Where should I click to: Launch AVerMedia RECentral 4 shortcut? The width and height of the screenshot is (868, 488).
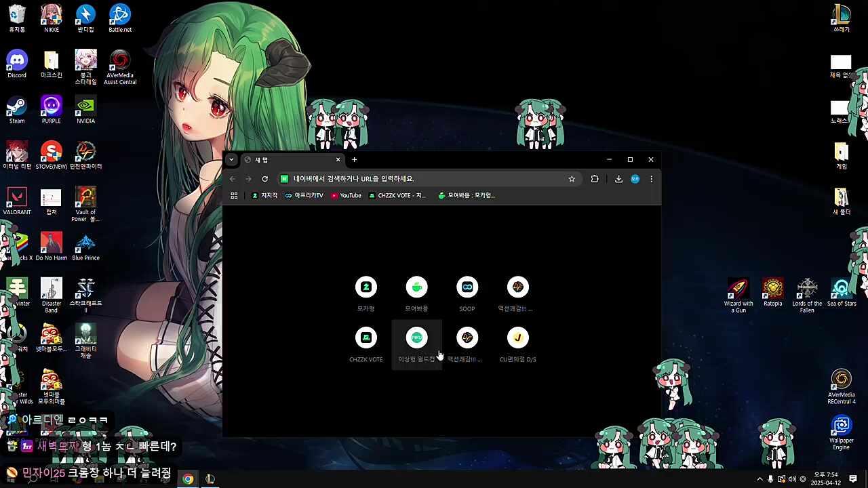(x=842, y=386)
